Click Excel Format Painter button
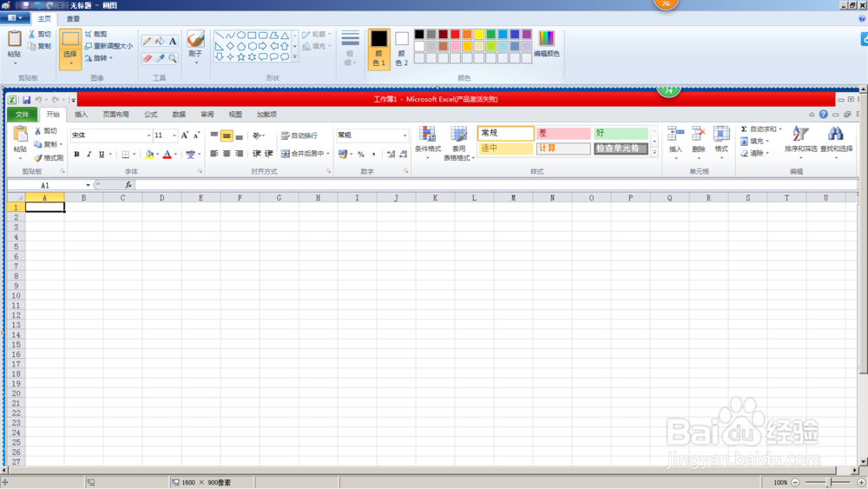This screenshot has height=489, width=868. 49,158
